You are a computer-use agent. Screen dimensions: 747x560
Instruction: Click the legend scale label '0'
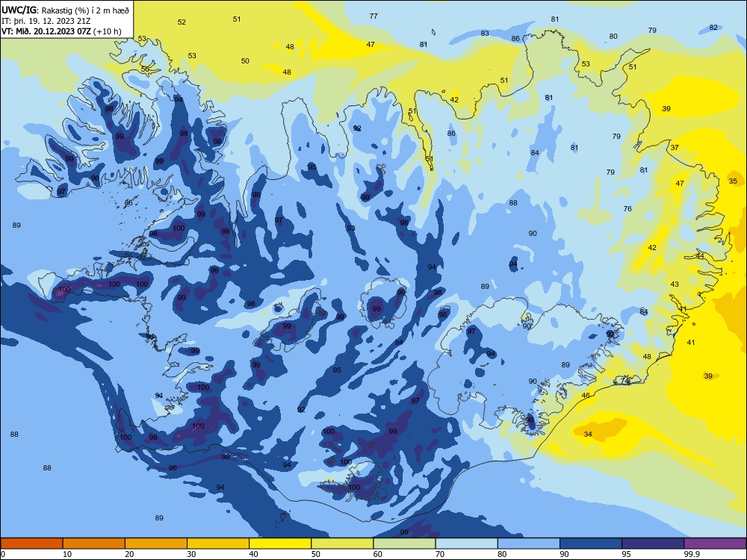coord(3,554)
